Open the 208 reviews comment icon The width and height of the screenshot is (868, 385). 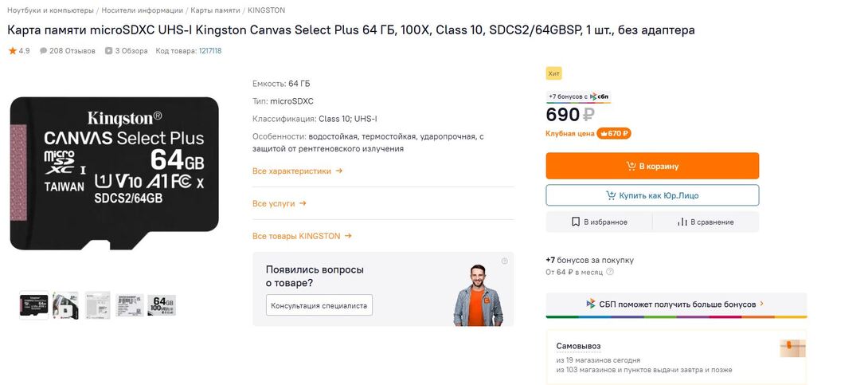44,51
